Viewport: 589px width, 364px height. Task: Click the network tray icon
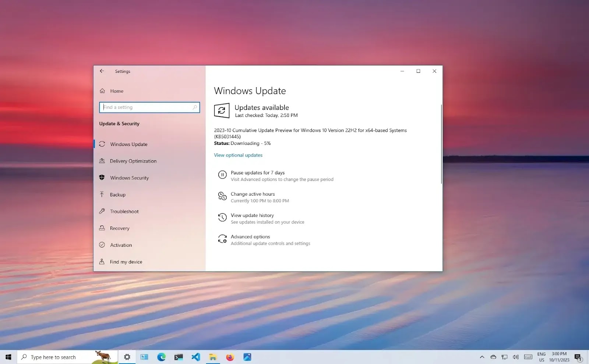coord(505,357)
